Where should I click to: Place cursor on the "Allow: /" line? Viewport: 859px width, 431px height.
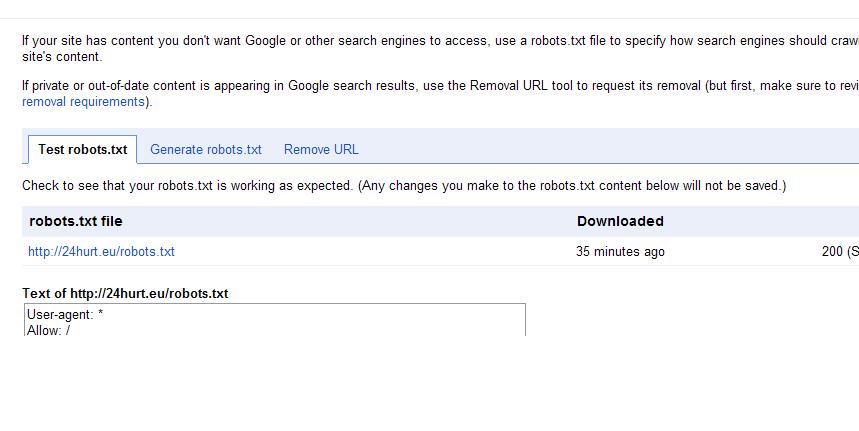49,330
